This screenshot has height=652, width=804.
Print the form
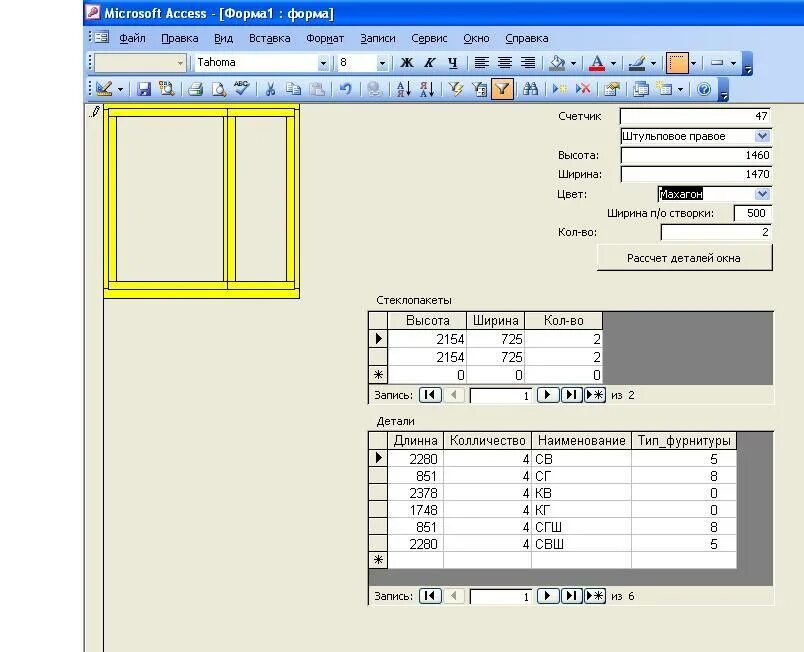tap(195, 89)
